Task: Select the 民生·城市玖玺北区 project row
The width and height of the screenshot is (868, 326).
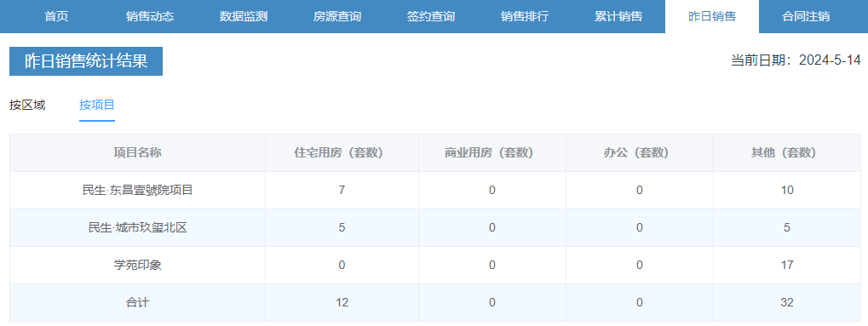Action: (435, 227)
